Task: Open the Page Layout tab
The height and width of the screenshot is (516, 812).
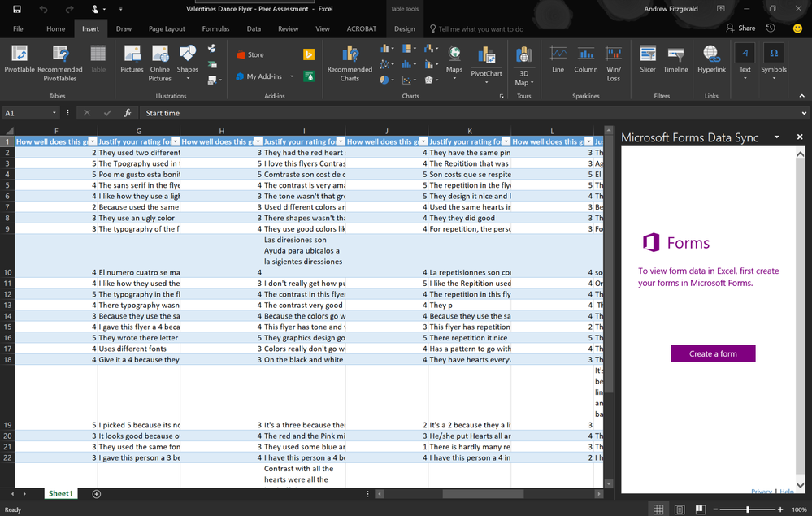Action: (x=167, y=28)
